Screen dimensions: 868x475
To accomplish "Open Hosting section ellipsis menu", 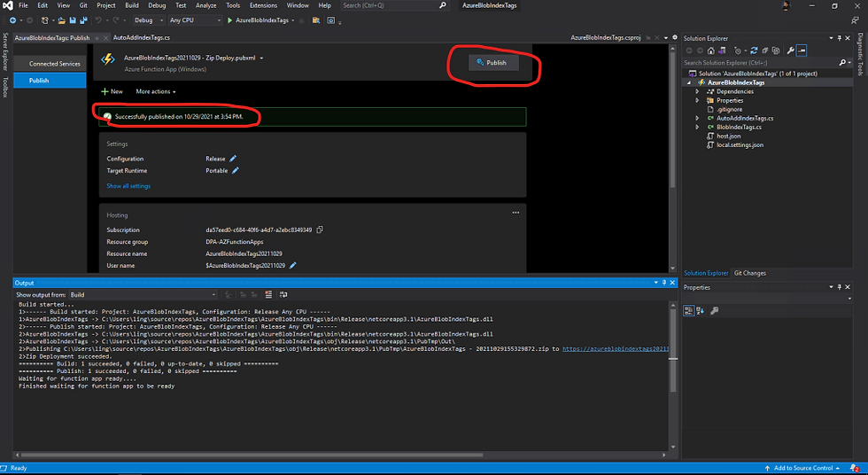I will (x=515, y=213).
